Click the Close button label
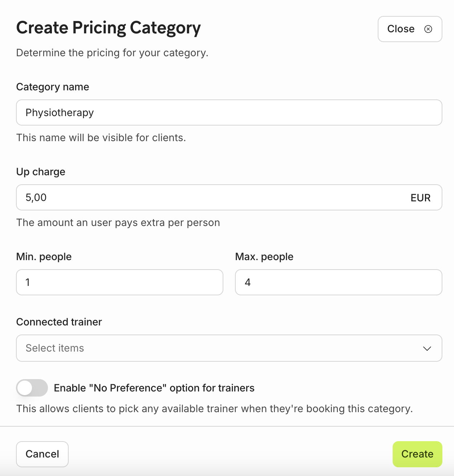This screenshot has width=454, height=476. [401, 29]
